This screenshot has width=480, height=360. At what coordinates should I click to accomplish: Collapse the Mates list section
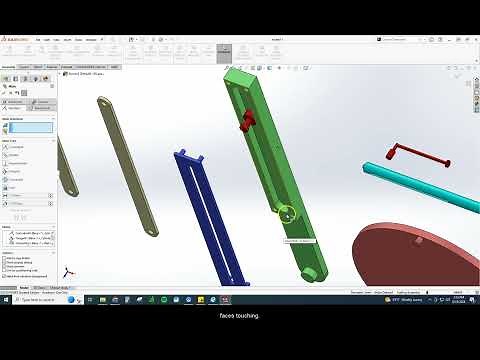click(53, 227)
